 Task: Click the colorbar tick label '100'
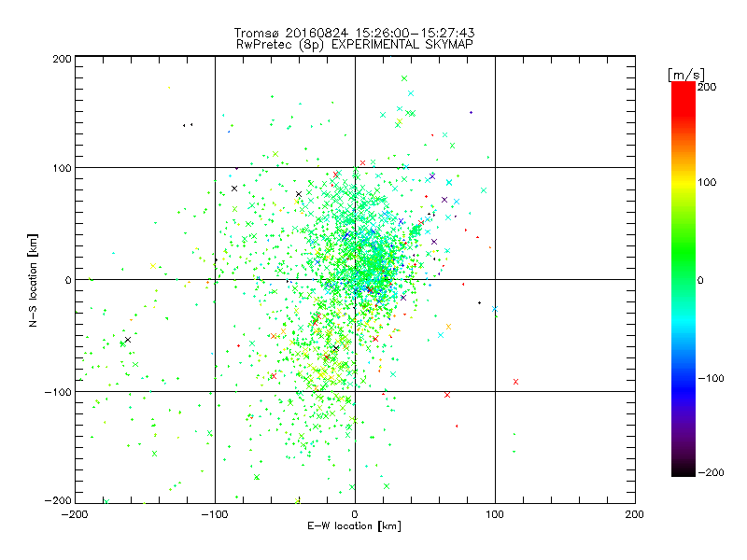click(707, 182)
